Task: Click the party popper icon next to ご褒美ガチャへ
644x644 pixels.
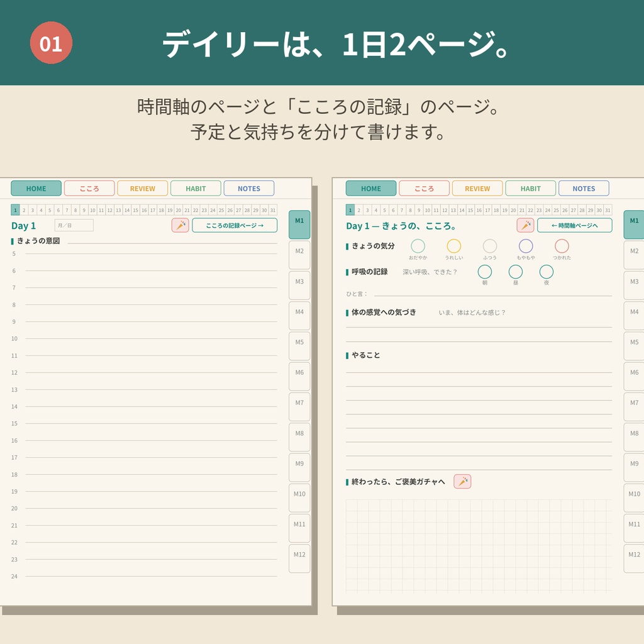Action: point(462,481)
